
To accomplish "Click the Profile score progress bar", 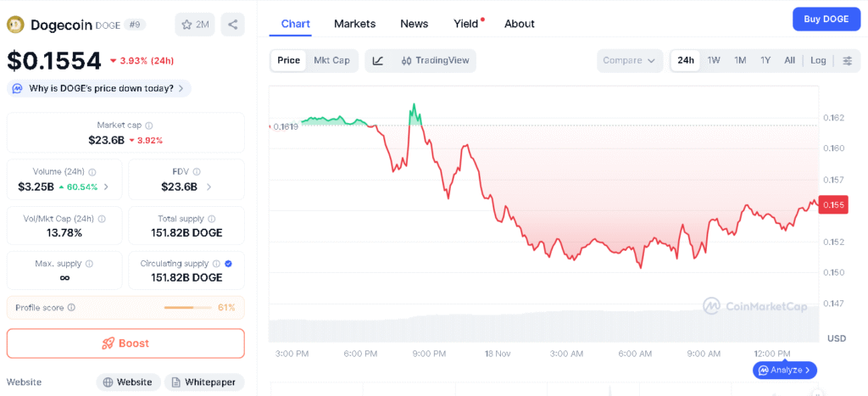I will pyautogui.click(x=188, y=307).
